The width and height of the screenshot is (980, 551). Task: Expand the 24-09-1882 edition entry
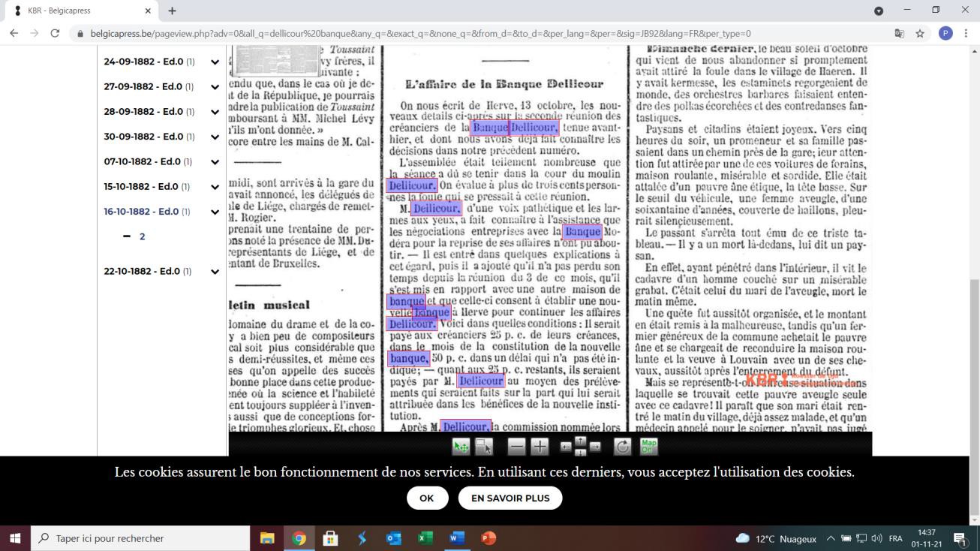tap(215, 62)
